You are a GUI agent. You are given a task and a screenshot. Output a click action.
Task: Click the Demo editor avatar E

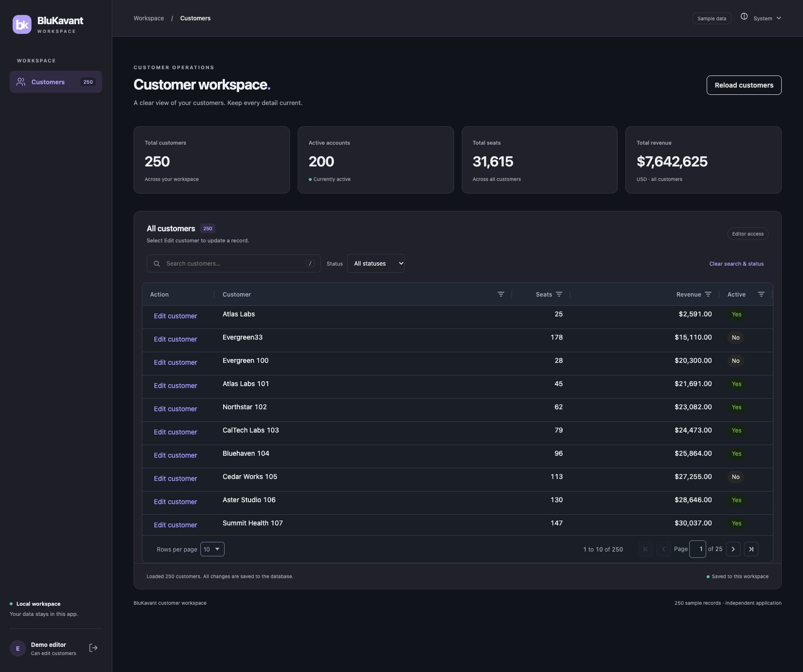tap(18, 648)
